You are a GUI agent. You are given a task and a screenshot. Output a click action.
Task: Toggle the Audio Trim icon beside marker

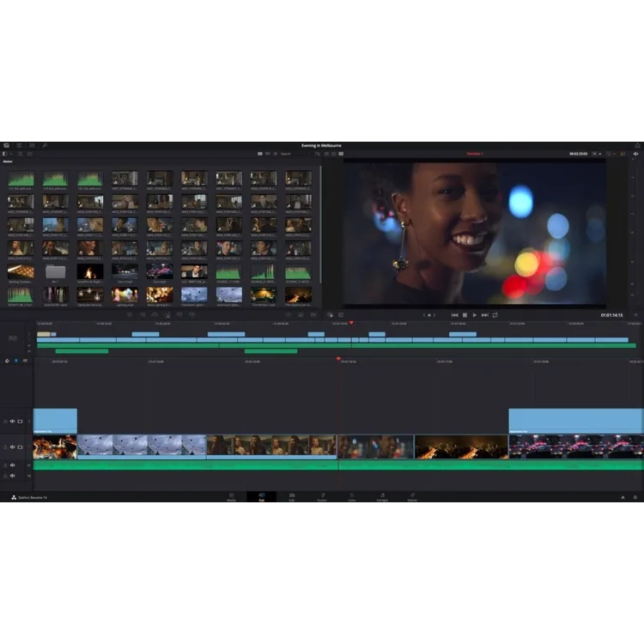click(25, 361)
